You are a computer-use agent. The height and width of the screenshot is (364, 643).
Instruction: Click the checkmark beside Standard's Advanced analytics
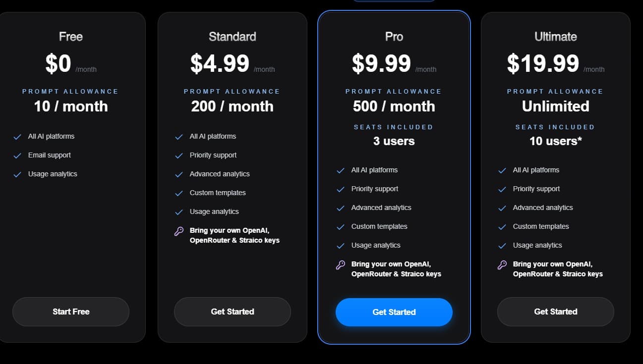(x=179, y=174)
